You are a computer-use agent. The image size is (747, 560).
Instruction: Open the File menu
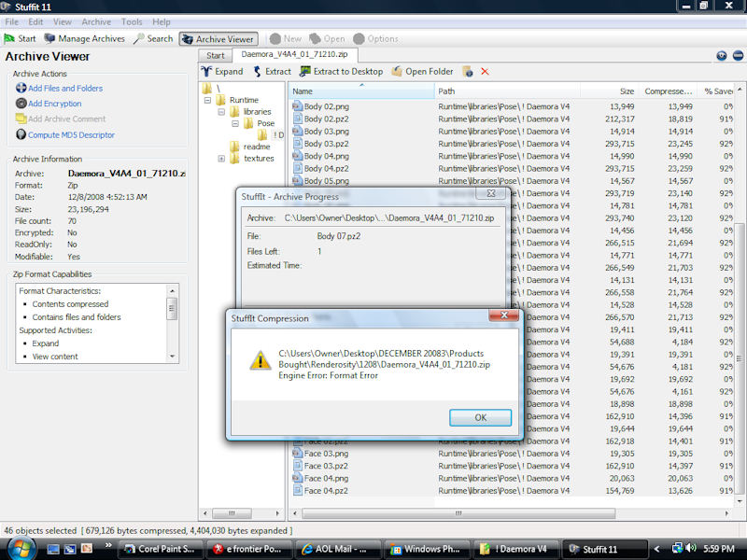click(11, 21)
